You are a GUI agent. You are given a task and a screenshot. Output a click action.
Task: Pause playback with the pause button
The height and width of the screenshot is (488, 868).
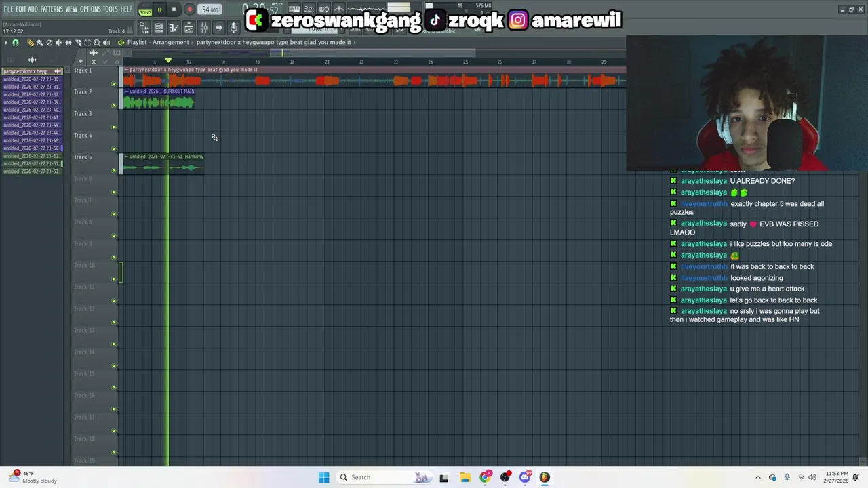point(160,9)
